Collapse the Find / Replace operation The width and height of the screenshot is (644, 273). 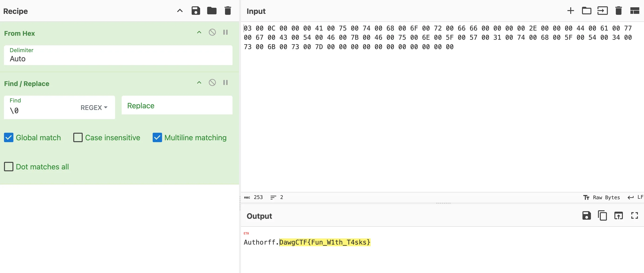point(199,82)
